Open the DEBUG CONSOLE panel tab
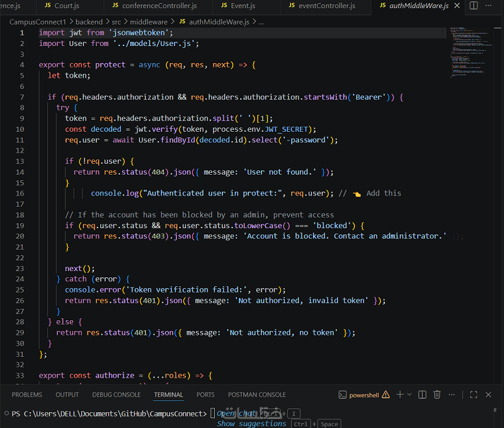 [117, 395]
